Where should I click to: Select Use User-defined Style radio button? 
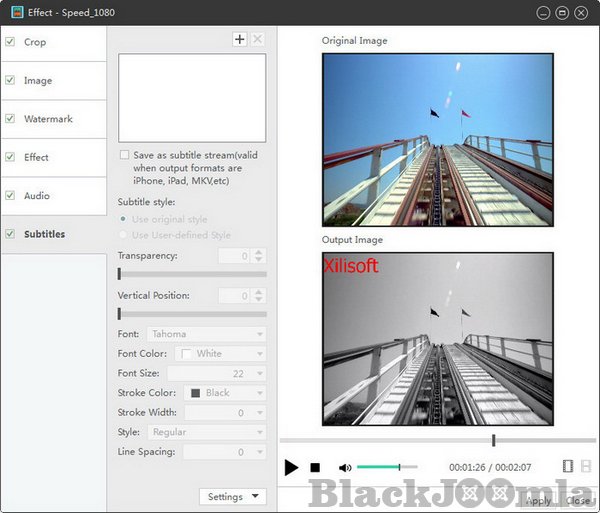124,235
